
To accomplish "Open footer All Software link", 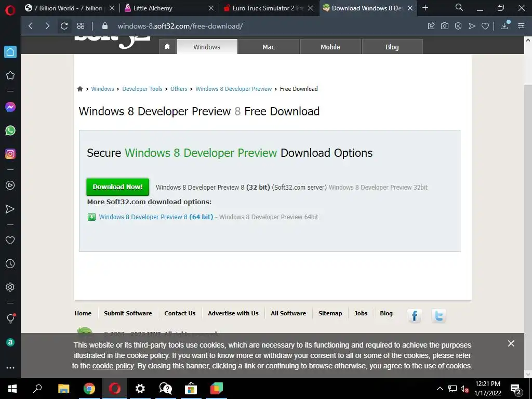I will pyautogui.click(x=288, y=313).
